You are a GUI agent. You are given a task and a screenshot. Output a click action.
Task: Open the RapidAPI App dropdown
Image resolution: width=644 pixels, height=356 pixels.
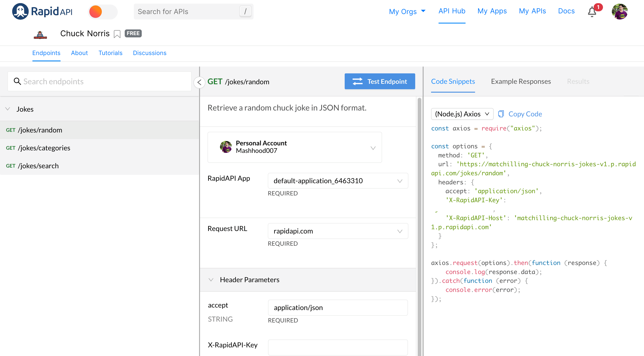(338, 181)
